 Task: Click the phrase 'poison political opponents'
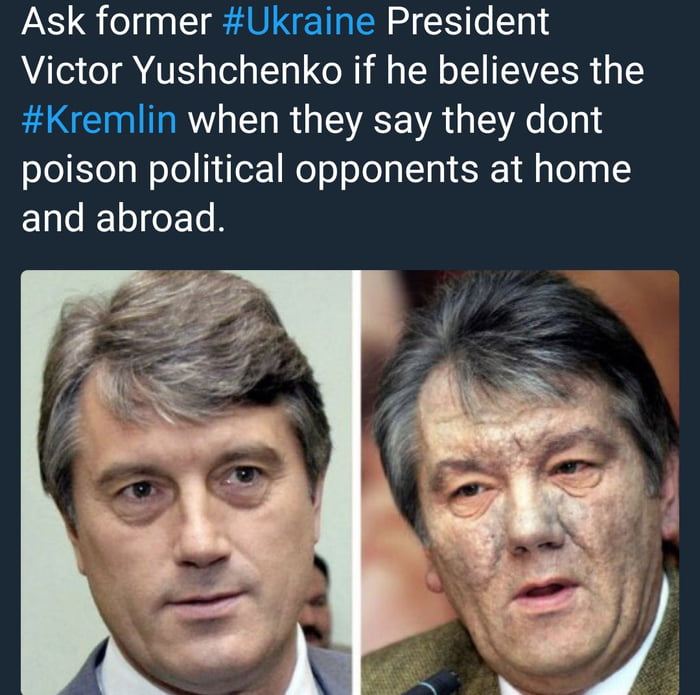click(x=250, y=170)
